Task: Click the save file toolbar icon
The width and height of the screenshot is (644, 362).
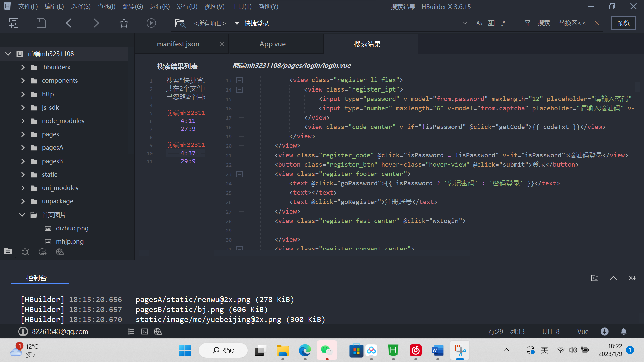Action: click(x=41, y=23)
